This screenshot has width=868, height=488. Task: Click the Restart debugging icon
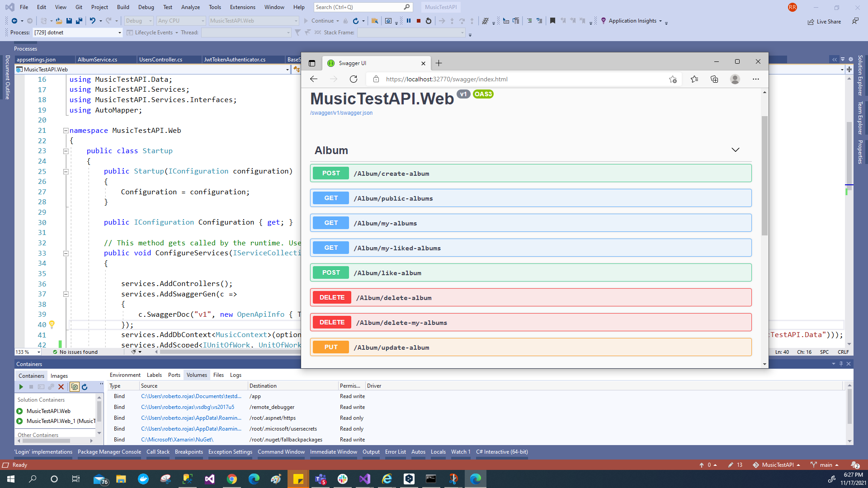tap(429, 21)
